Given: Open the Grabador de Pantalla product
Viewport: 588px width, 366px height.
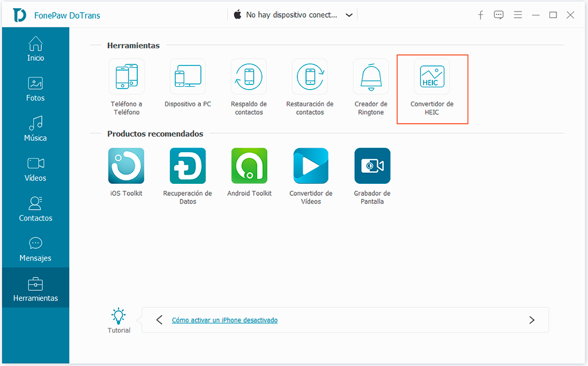Looking at the screenshot, I should (372, 165).
